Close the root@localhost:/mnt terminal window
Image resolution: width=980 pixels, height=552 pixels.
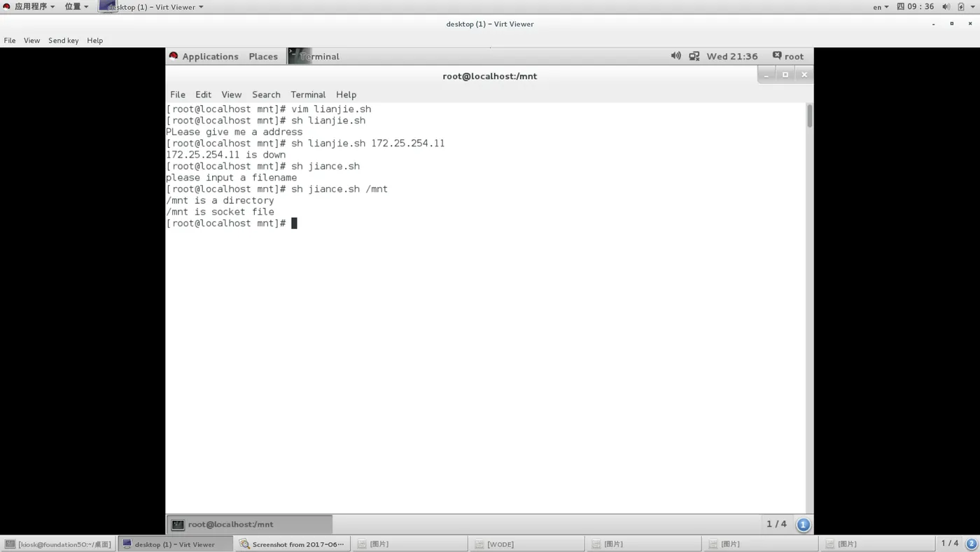pyautogui.click(x=804, y=75)
